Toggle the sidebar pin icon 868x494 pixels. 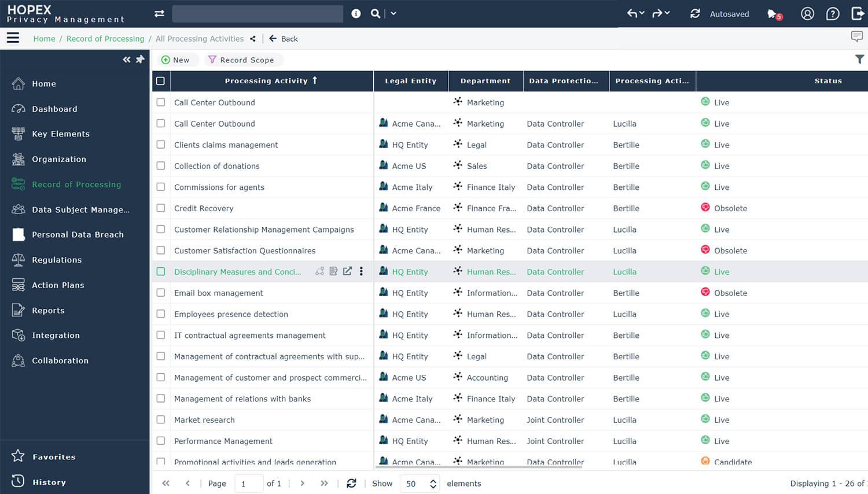(x=140, y=59)
